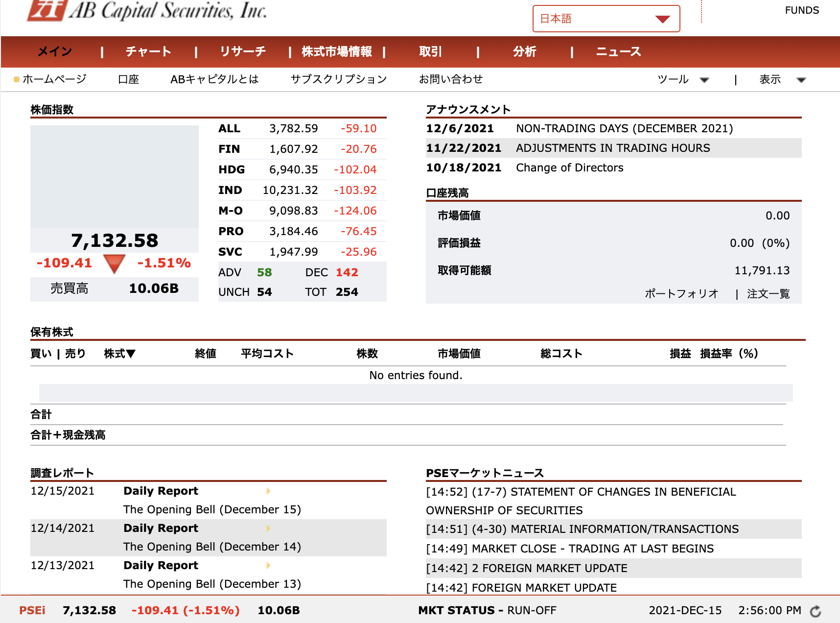Image resolution: width=840 pixels, height=623 pixels.
Task: Open the NON-TRADING DAYS (DECEMBER 2021) announcement
Action: tap(625, 128)
